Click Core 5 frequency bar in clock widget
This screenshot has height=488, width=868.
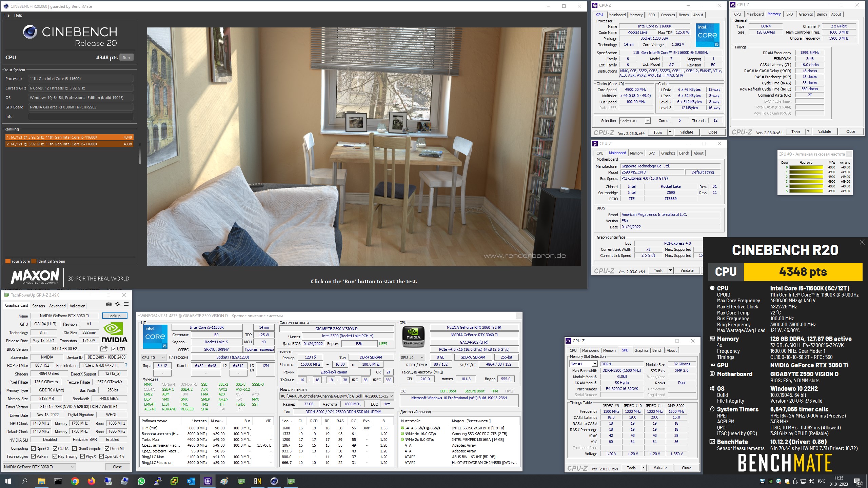click(x=806, y=191)
